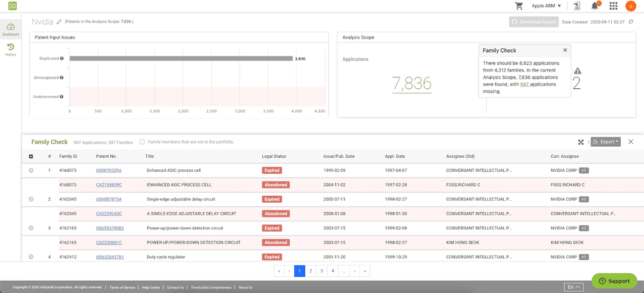Collapse family row 1
644x293 pixels.
pyautogui.click(x=31, y=170)
